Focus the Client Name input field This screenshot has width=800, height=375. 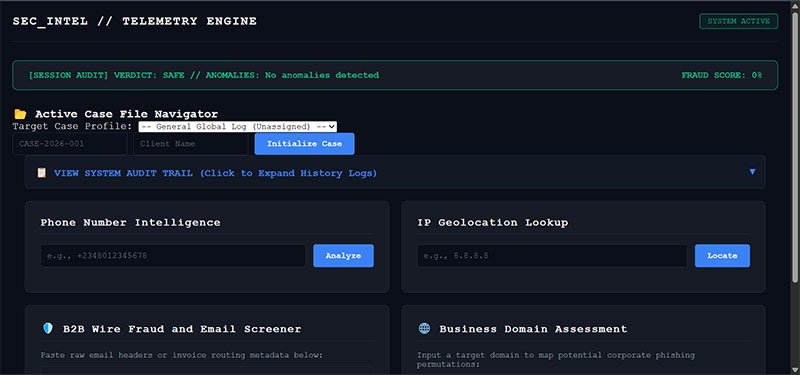(191, 144)
